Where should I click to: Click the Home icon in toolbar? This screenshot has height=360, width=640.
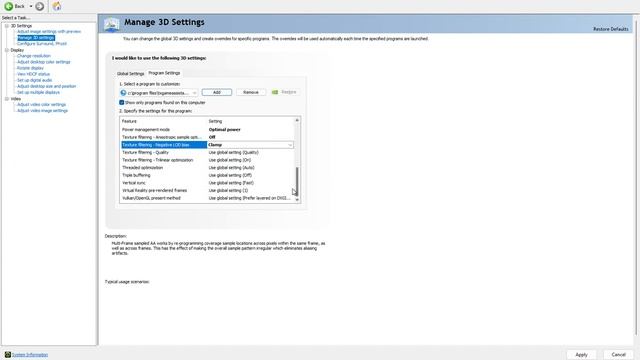(x=57, y=6)
